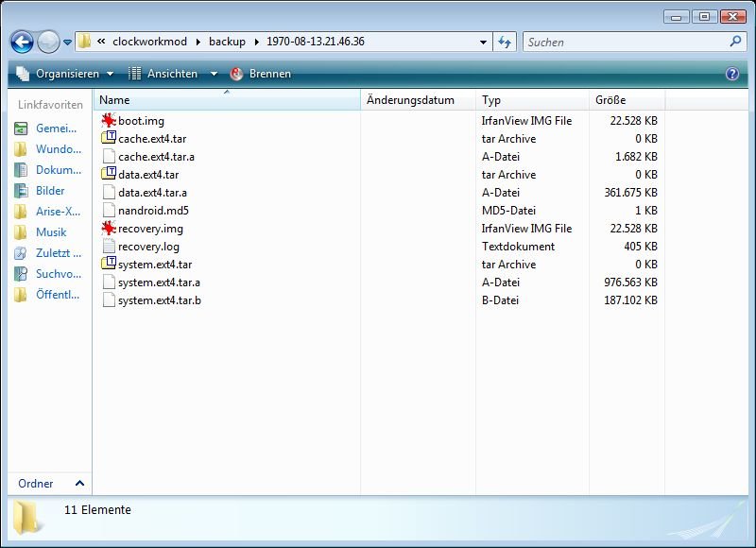Image resolution: width=756 pixels, height=548 pixels.
Task: Click the tar archive icon of data.ext4.tar
Action: [109, 174]
